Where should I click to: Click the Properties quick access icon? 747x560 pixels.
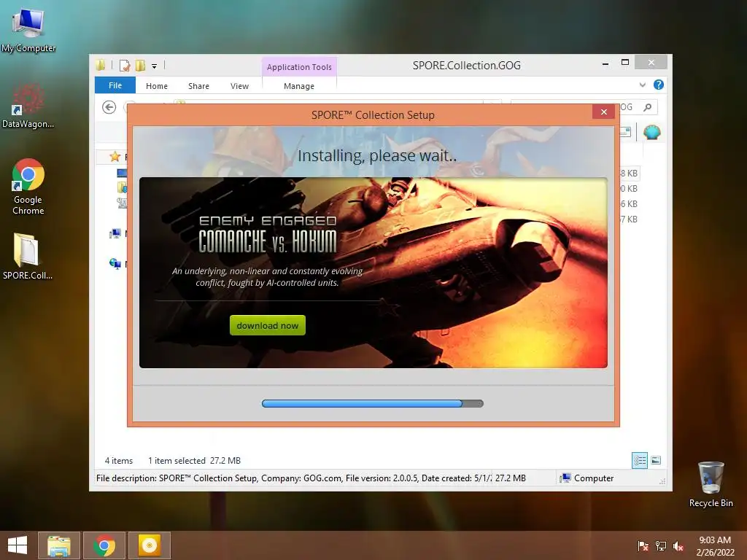tap(125, 66)
